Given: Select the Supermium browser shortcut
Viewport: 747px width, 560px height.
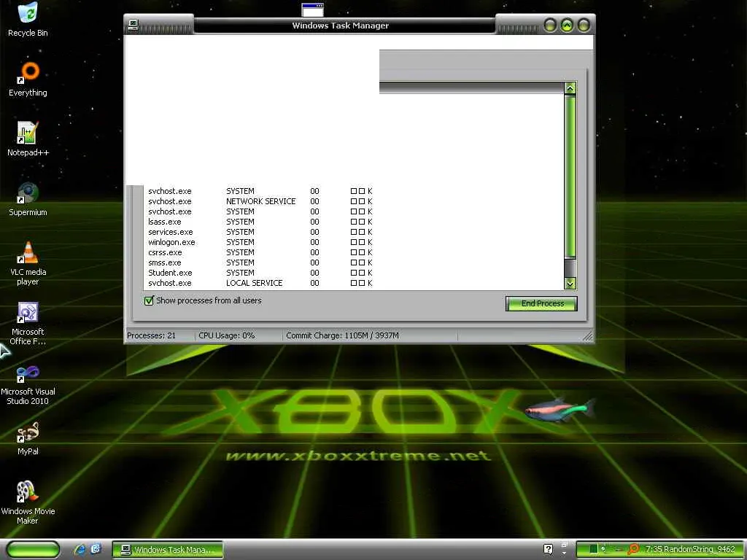Looking at the screenshot, I should (x=28, y=199).
